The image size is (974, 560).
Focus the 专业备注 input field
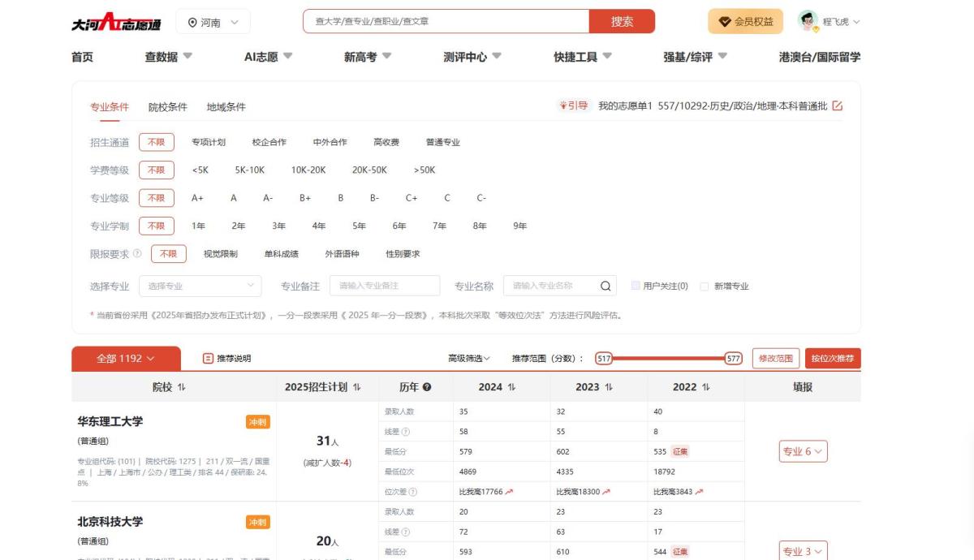tap(385, 286)
